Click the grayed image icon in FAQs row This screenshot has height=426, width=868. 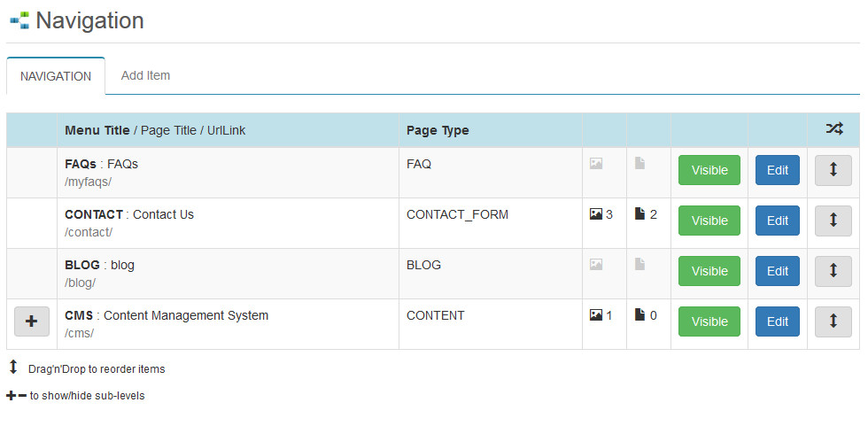tap(595, 164)
